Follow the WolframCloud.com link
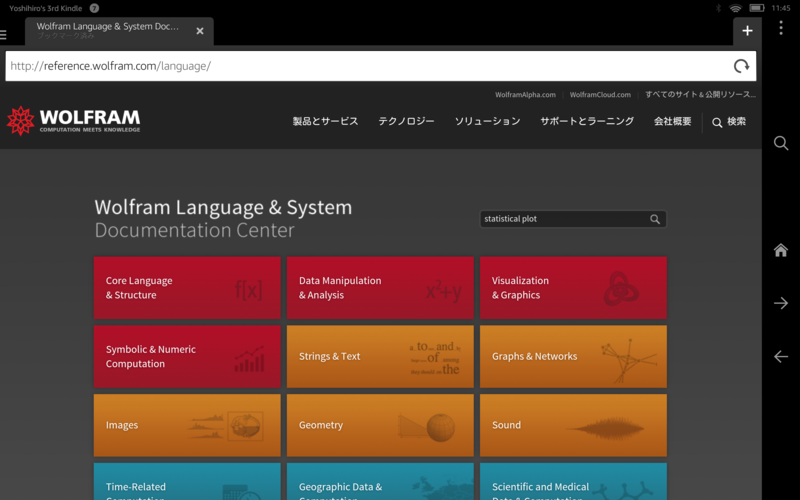This screenshot has width=800, height=500. point(600,95)
